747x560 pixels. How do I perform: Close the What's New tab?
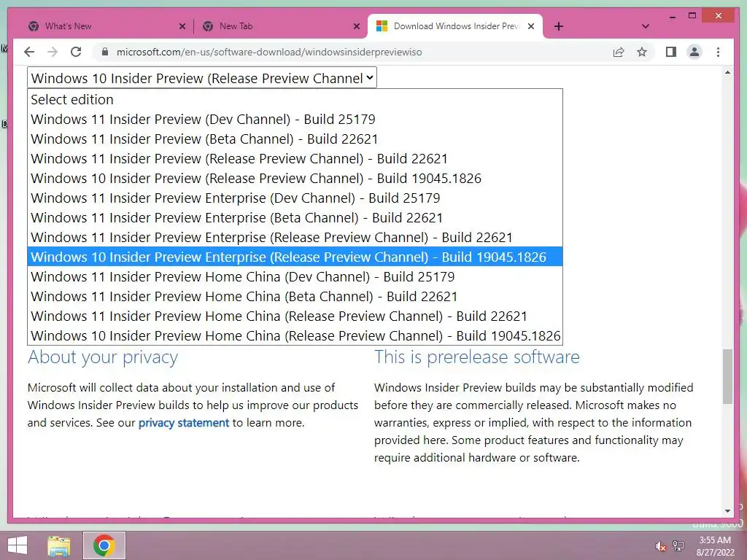tap(182, 26)
